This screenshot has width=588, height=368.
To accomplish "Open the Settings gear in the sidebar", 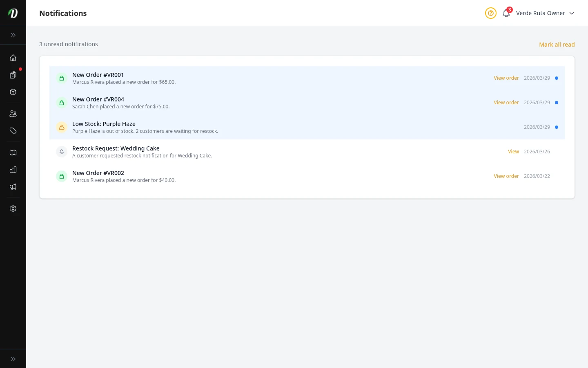I will pyautogui.click(x=13, y=209).
